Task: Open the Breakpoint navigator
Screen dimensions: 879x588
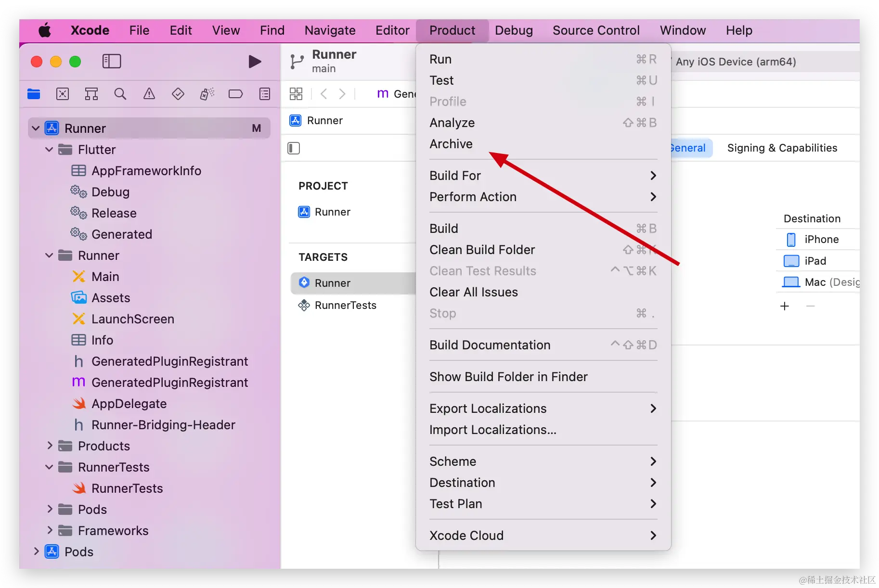Action: point(236,94)
